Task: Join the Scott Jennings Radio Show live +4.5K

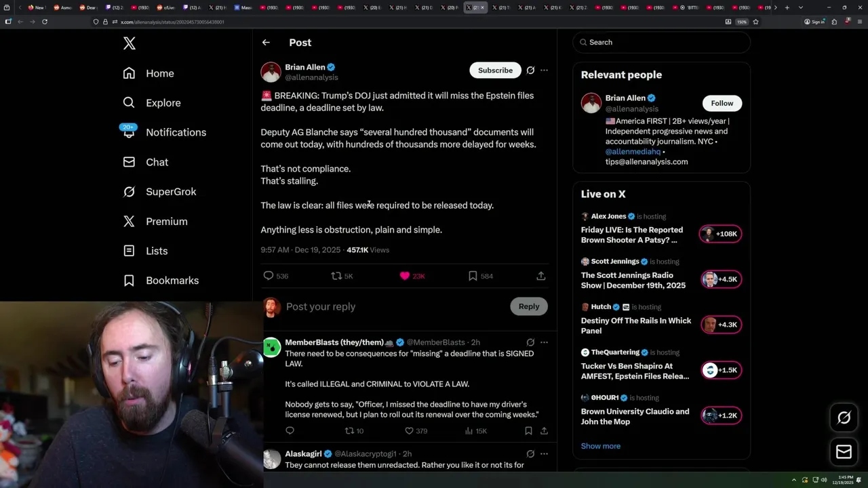Action: point(720,279)
